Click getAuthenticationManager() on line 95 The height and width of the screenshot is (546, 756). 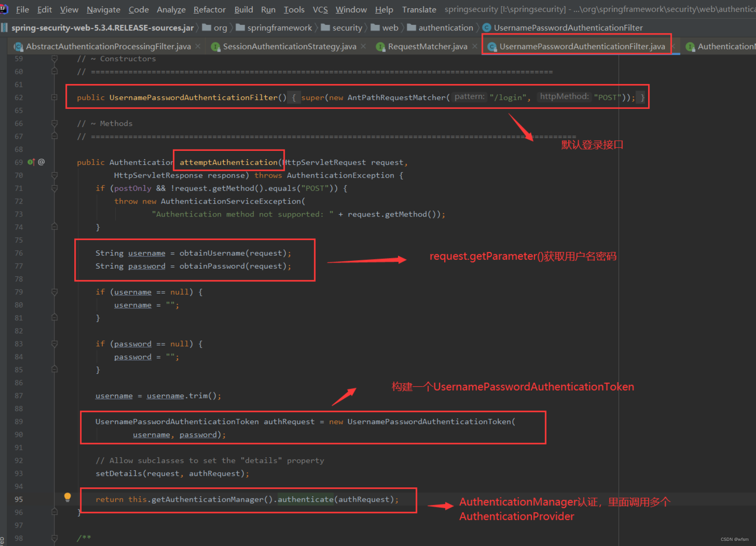pos(212,499)
